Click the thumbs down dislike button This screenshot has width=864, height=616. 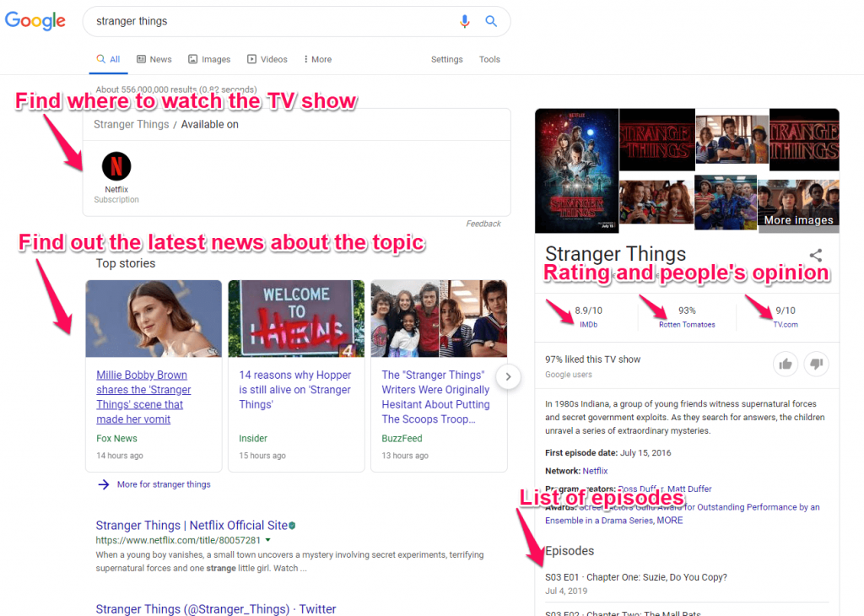pos(816,364)
